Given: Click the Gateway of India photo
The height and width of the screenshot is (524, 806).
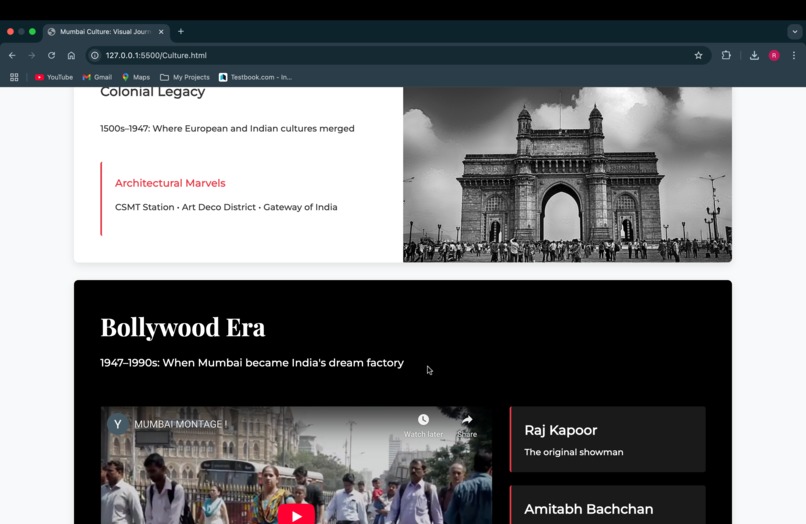Looking at the screenshot, I should tap(567, 174).
